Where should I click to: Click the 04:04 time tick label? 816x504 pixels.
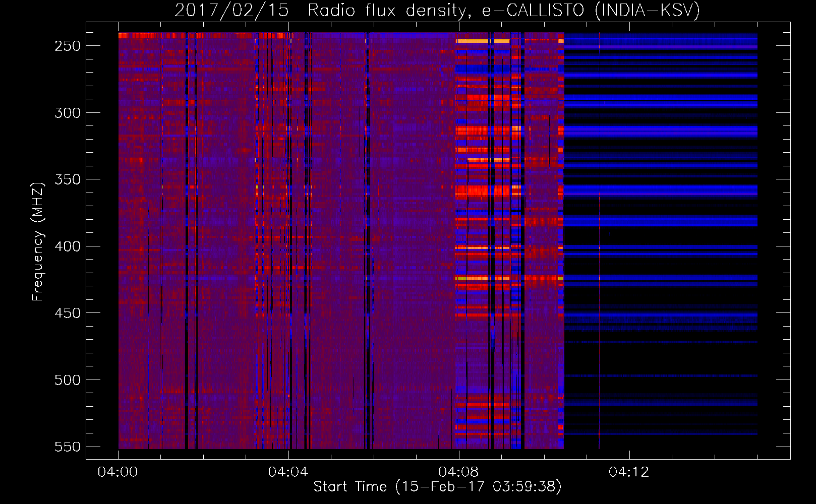[288, 472]
